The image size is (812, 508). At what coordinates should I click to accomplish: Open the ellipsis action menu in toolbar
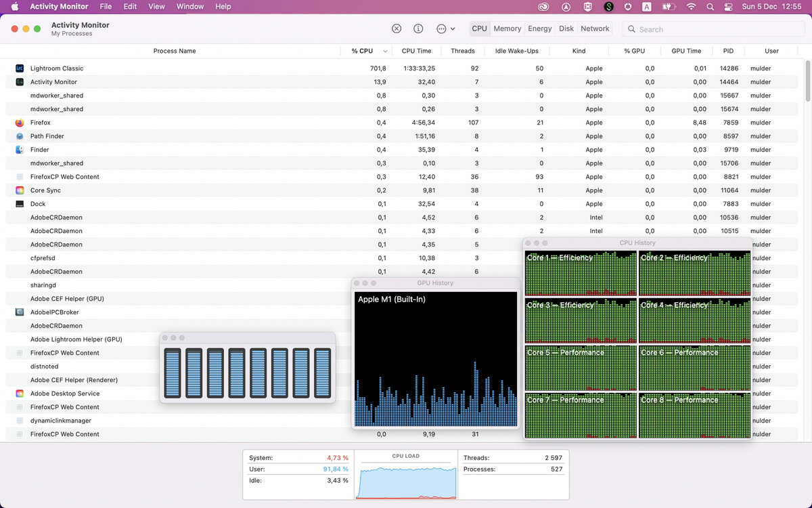(445, 28)
